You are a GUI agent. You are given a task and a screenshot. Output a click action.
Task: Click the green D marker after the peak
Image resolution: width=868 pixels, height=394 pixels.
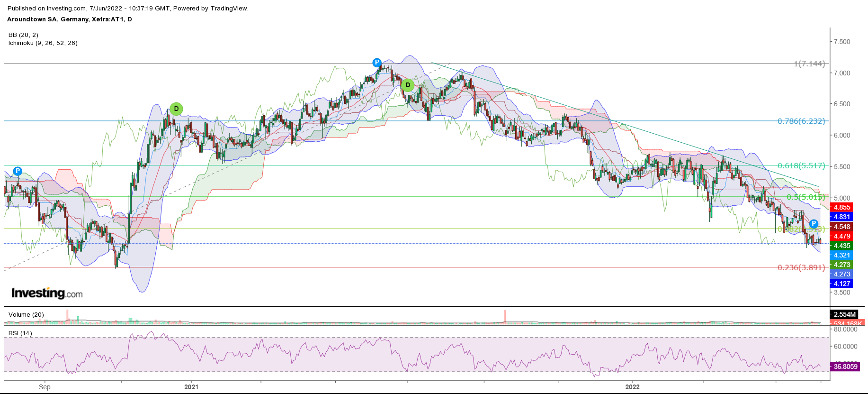point(408,85)
